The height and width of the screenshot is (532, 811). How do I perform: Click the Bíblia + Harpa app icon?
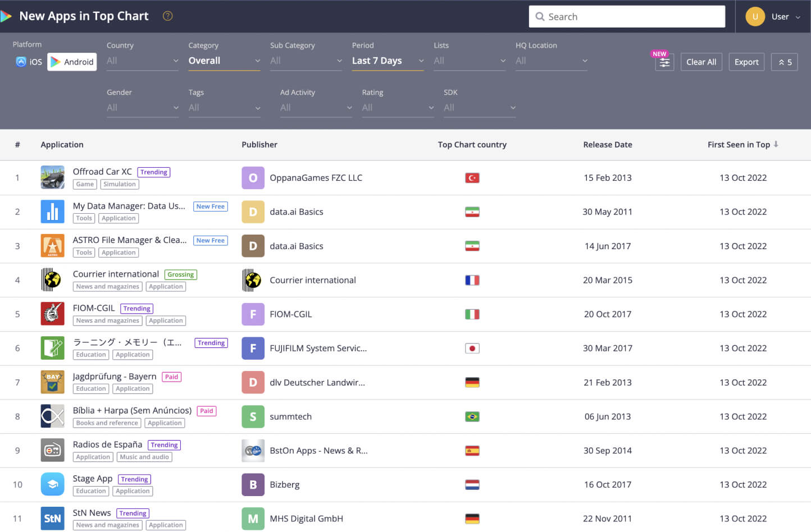point(52,416)
